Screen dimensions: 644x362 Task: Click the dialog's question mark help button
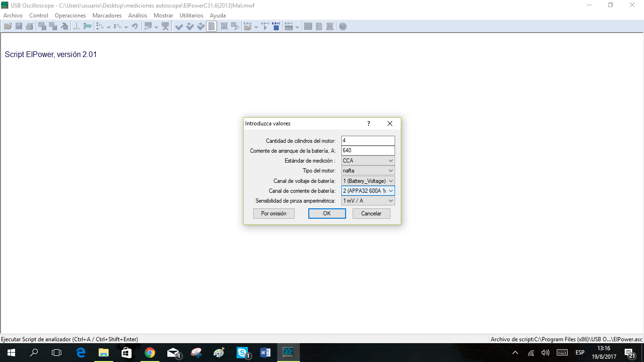369,123
